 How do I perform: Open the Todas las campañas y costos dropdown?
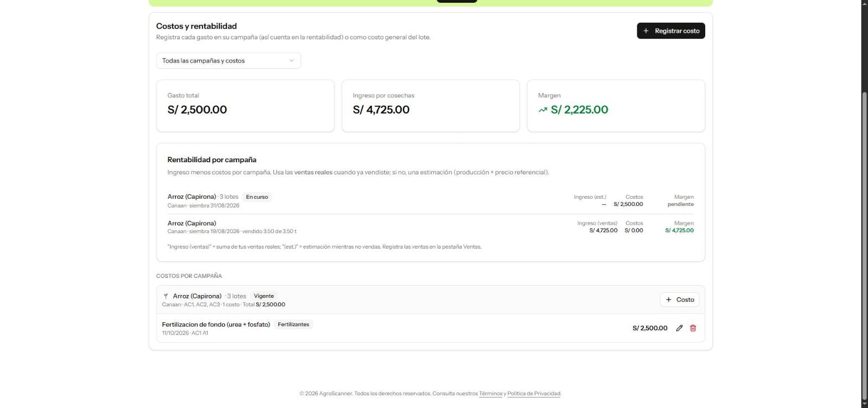228,61
